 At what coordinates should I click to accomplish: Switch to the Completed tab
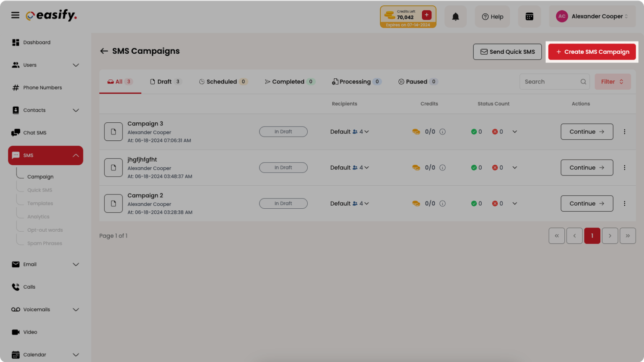coord(290,82)
